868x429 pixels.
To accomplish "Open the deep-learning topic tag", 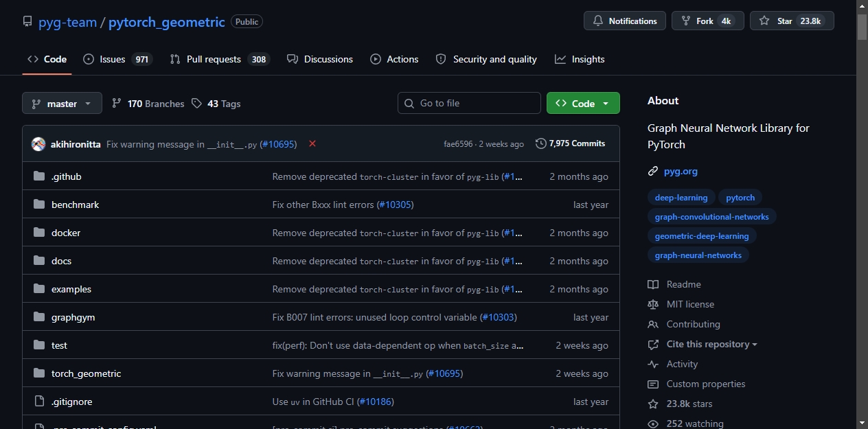I will click(x=681, y=198).
